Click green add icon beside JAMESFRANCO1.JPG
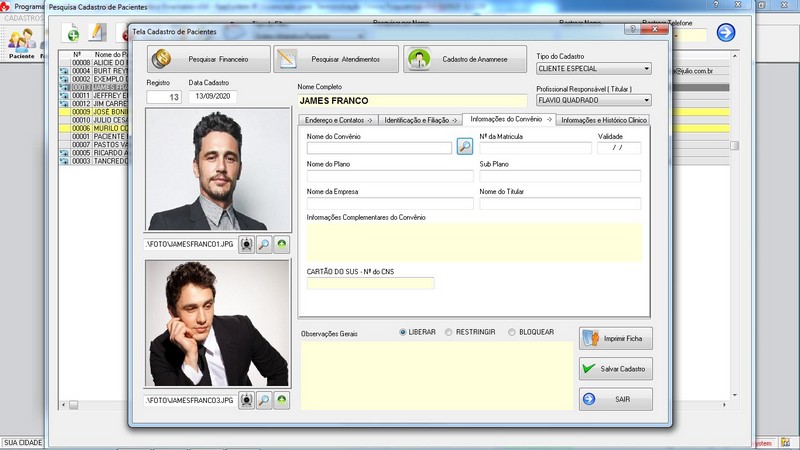800x450 pixels. click(x=282, y=243)
